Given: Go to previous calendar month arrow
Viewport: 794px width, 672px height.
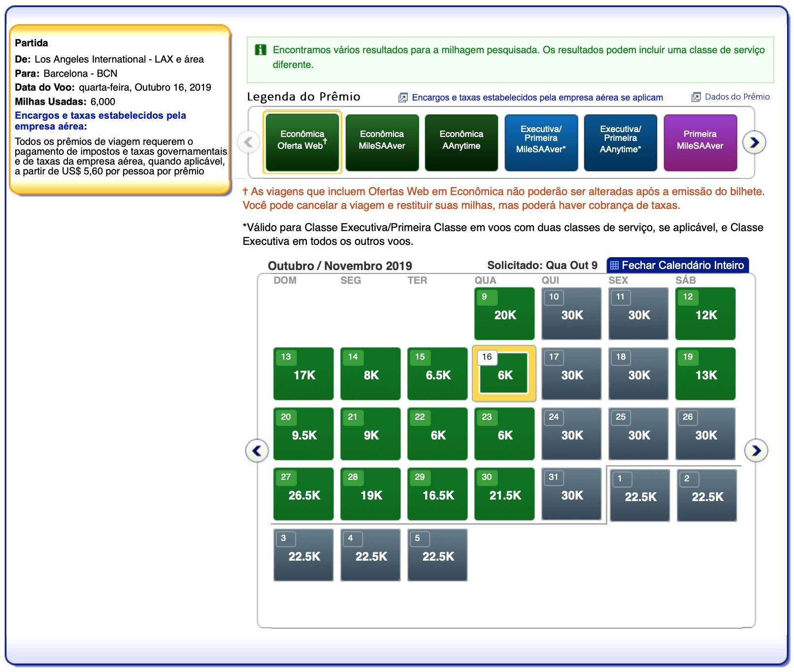Looking at the screenshot, I should click(x=257, y=450).
